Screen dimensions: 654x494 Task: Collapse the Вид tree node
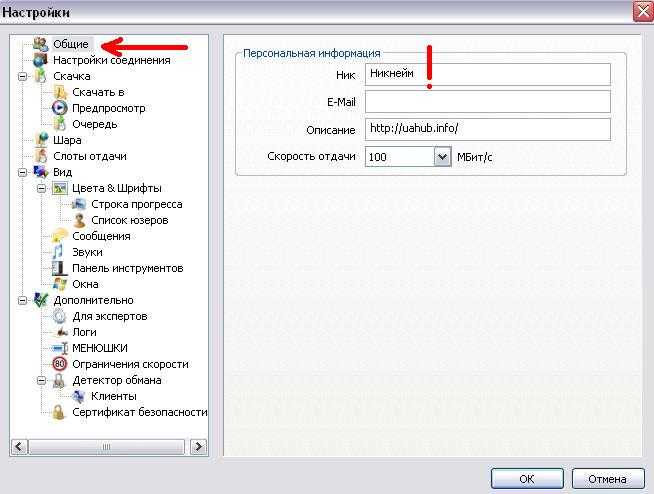tap(23, 172)
